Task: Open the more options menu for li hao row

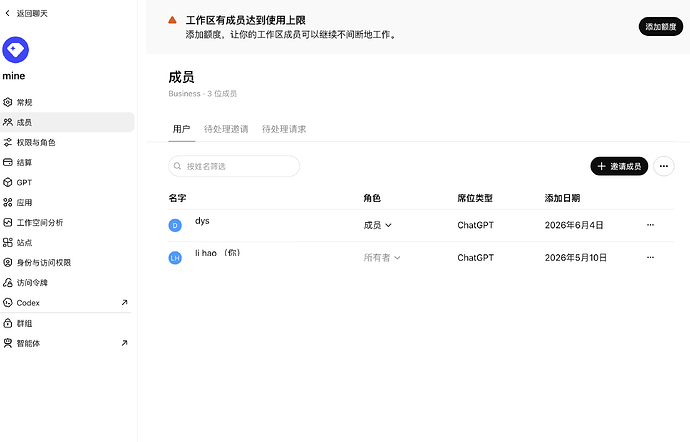Action: click(650, 258)
